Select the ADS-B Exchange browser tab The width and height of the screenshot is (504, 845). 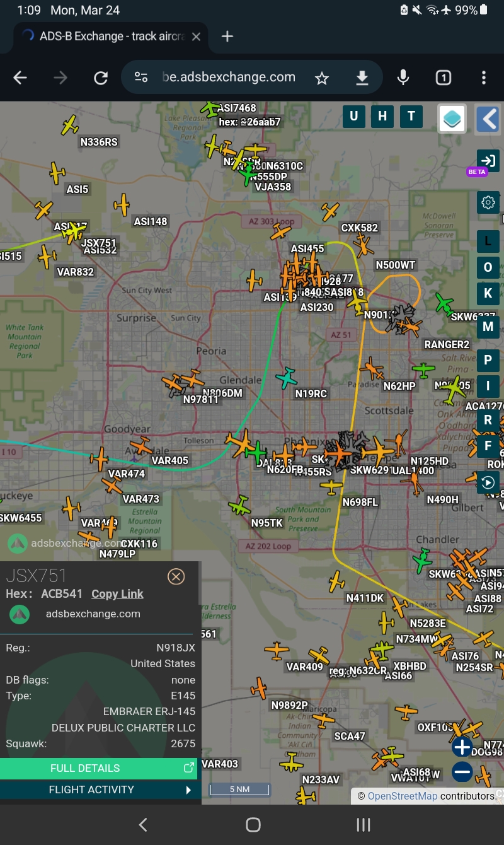111,37
